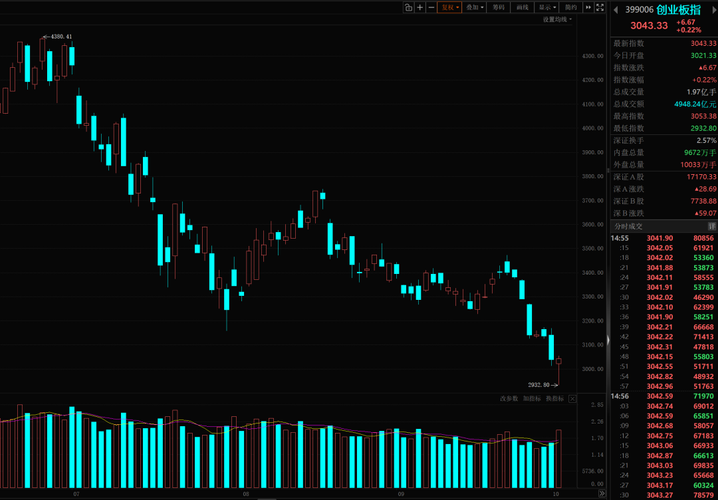Open the 叠加 overlay dropdown

(474, 7)
